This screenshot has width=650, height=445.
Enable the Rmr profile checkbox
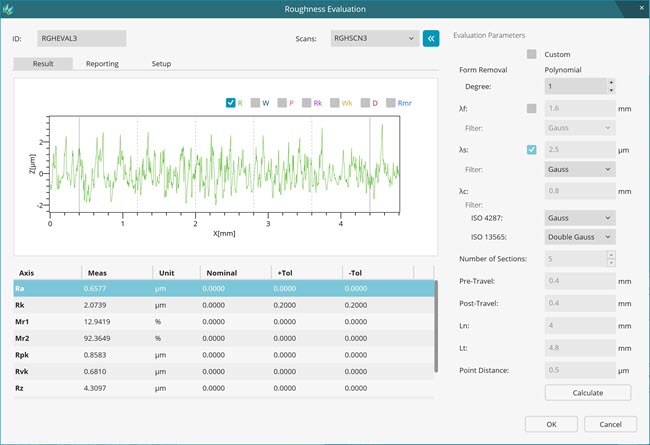(390, 102)
